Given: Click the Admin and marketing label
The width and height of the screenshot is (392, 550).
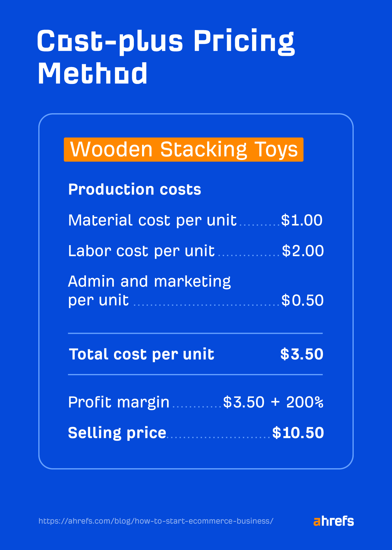Looking at the screenshot, I should point(149,282).
